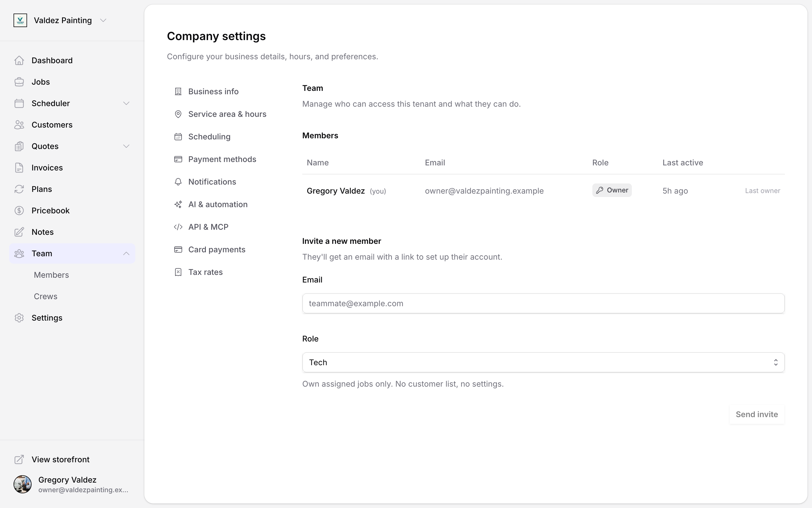
Task: Click Gregory Valdez name in sidebar footer
Action: 67,480
